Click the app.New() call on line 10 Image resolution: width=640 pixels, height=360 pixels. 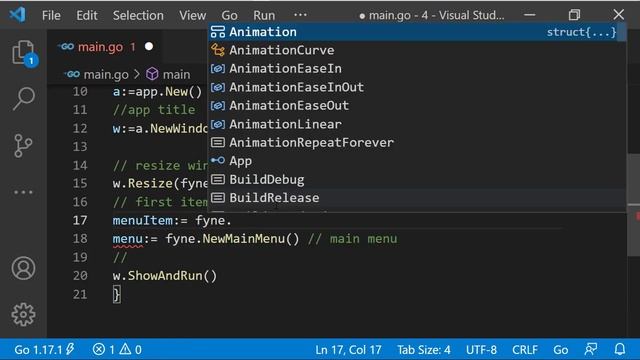tap(169, 91)
